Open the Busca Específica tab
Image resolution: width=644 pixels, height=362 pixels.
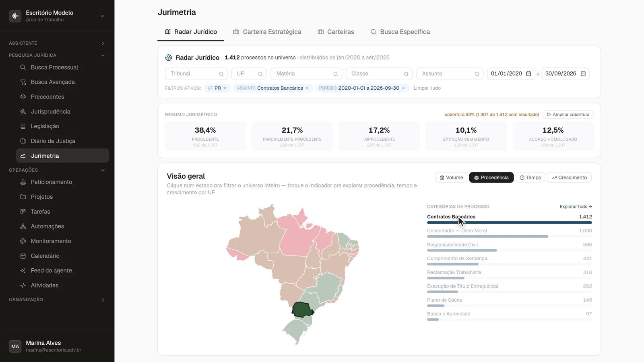(400, 32)
